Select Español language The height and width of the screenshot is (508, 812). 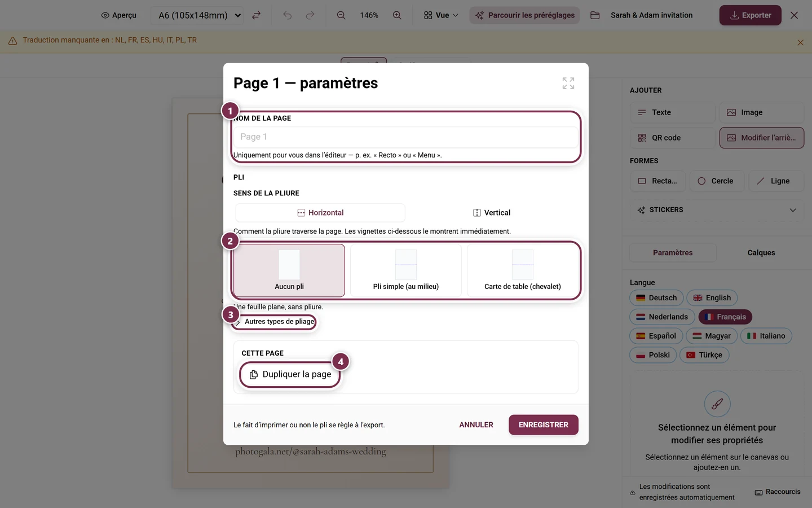tap(656, 336)
